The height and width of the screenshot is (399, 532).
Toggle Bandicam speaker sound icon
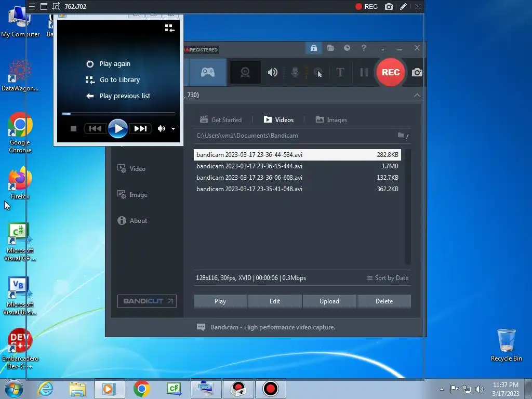tap(272, 72)
